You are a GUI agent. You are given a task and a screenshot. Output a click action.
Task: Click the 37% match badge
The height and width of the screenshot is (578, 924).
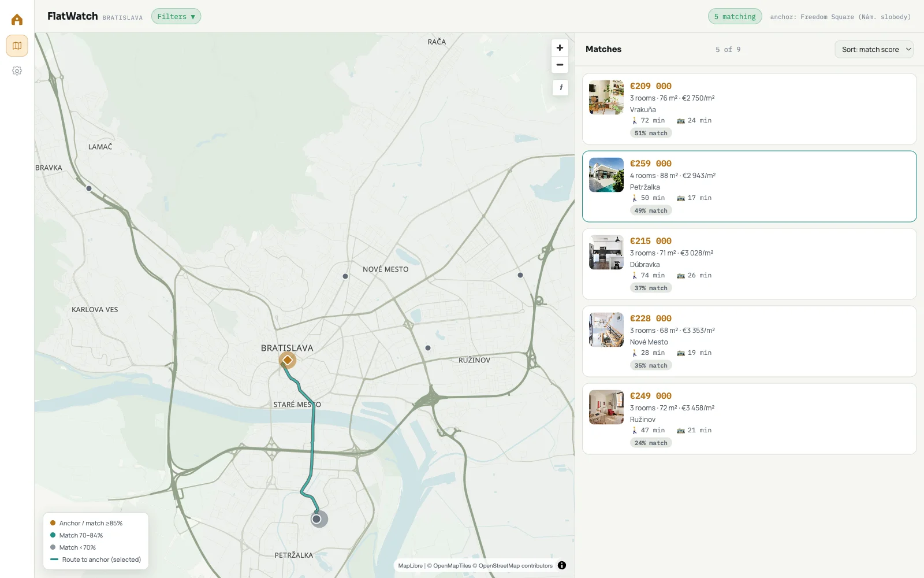[x=651, y=288]
